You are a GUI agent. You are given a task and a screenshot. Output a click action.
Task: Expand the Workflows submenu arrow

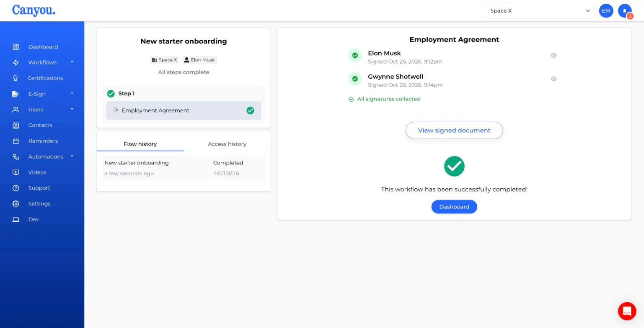point(72,62)
